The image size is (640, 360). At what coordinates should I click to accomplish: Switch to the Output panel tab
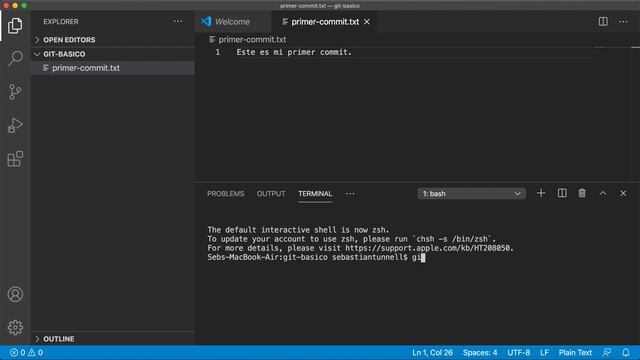271,194
